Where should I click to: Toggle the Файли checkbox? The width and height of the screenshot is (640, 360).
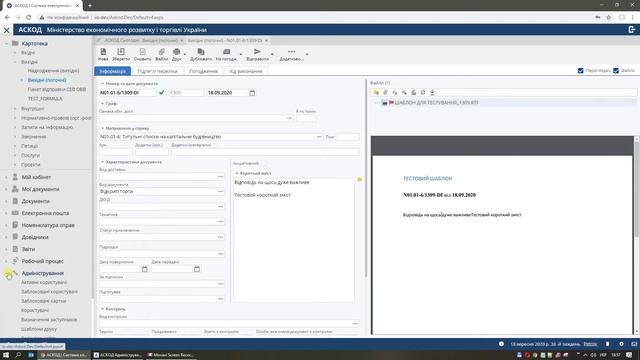[616, 71]
